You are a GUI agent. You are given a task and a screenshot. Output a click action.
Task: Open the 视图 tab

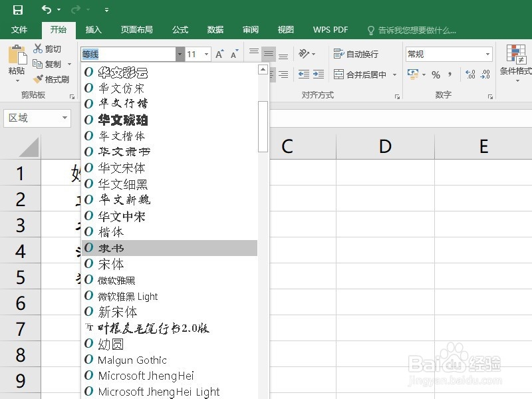pyautogui.click(x=286, y=30)
